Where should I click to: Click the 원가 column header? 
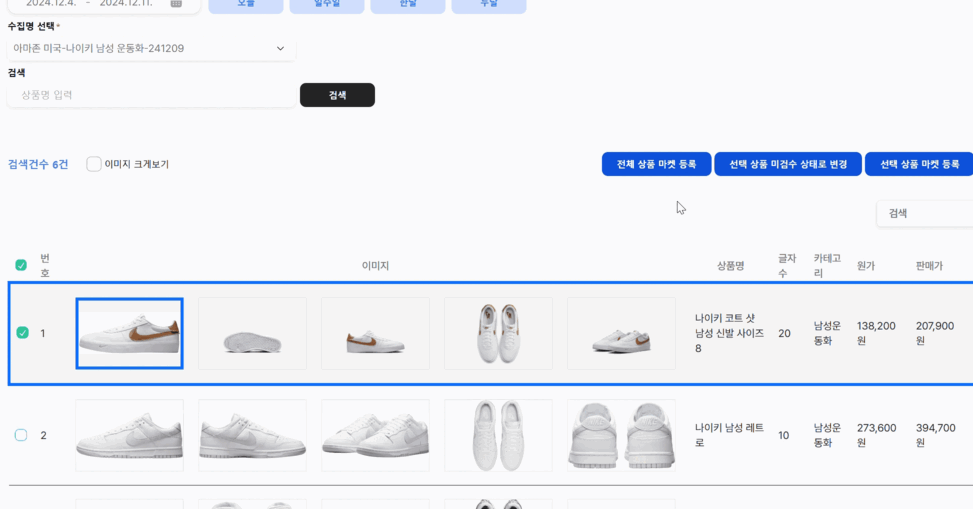click(866, 266)
